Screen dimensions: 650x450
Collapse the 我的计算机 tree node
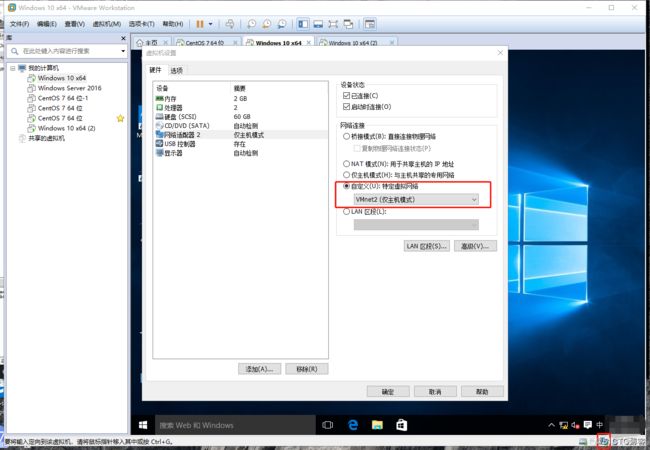click(13, 68)
